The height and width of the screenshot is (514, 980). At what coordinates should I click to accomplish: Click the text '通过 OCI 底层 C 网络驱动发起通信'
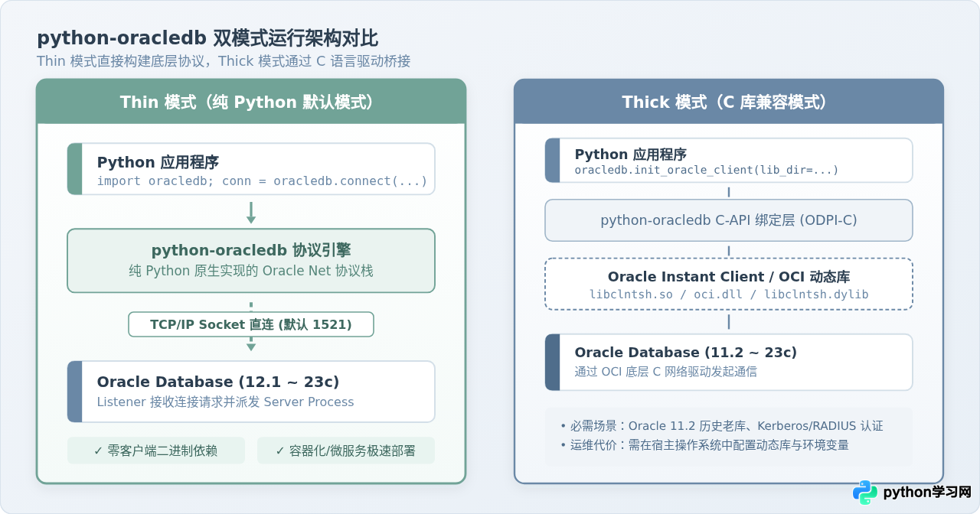point(665,372)
